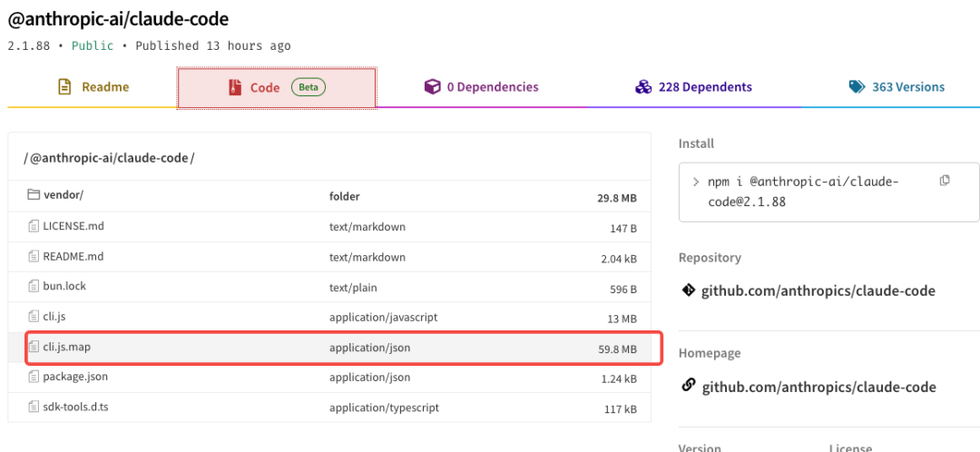
Task: Open the 228 Dependents tab
Action: [x=694, y=87]
